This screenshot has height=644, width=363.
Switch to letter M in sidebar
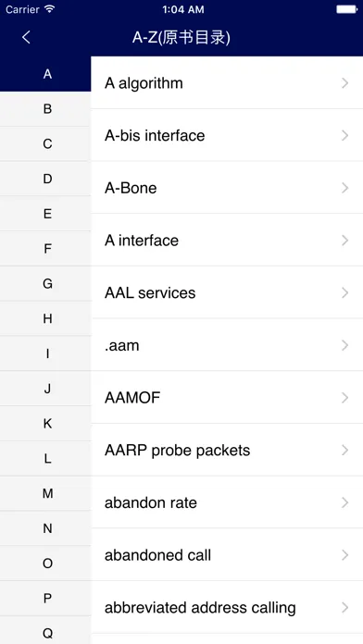pyautogui.click(x=45, y=493)
